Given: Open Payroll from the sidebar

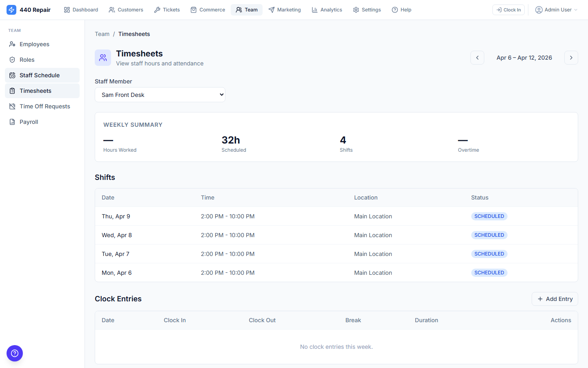Looking at the screenshot, I should pos(28,121).
